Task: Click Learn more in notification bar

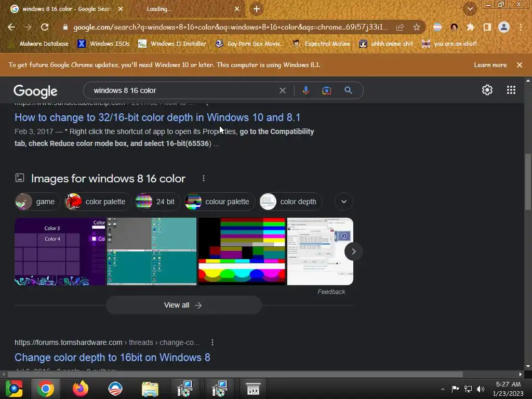Action: 490,65
